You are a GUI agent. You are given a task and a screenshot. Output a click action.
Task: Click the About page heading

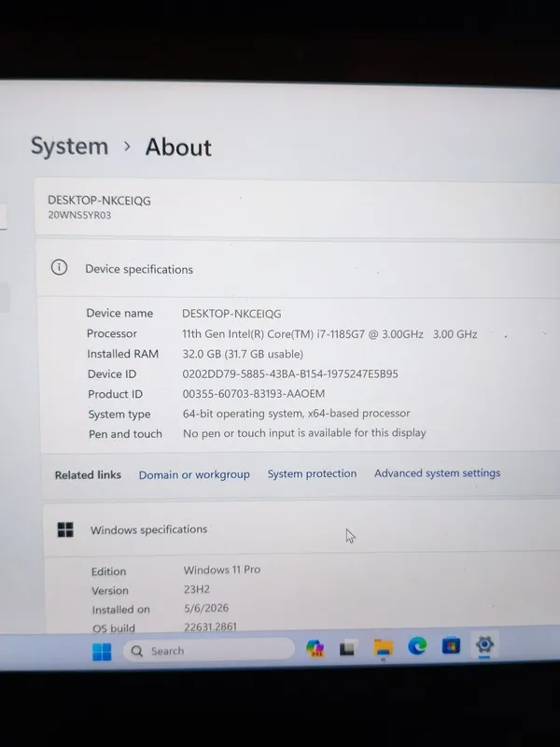click(x=178, y=148)
